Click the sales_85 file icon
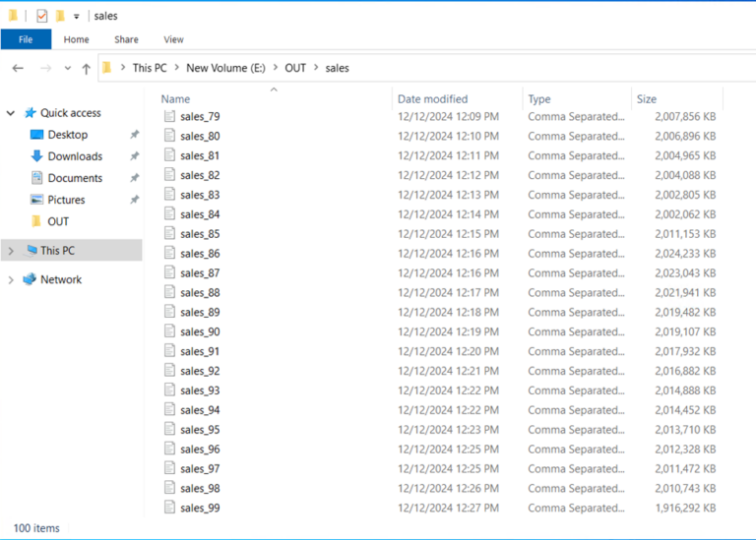This screenshot has height=540, width=756. pos(168,234)
